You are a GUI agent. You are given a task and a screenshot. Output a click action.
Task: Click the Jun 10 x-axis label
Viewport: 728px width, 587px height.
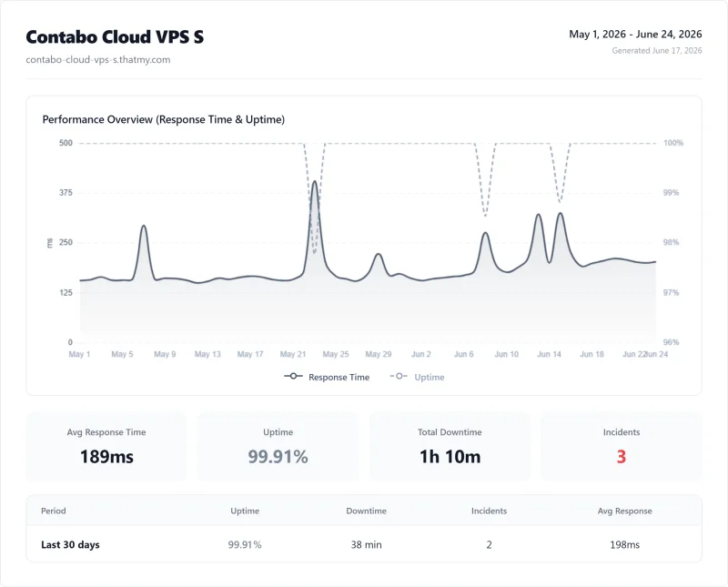coord(507,354)
